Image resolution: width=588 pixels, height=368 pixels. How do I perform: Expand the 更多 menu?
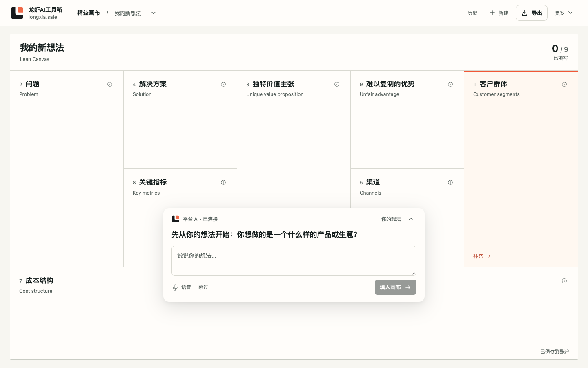click(564, 13)
